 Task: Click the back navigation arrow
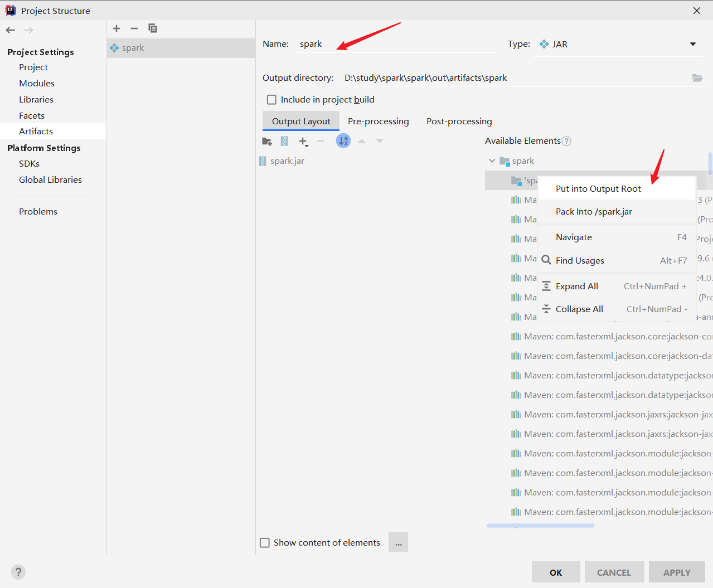click(x=10, y=30)
